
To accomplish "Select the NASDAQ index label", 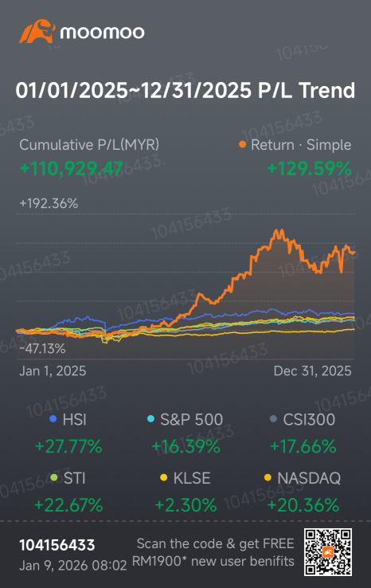I will pos(309,479).
